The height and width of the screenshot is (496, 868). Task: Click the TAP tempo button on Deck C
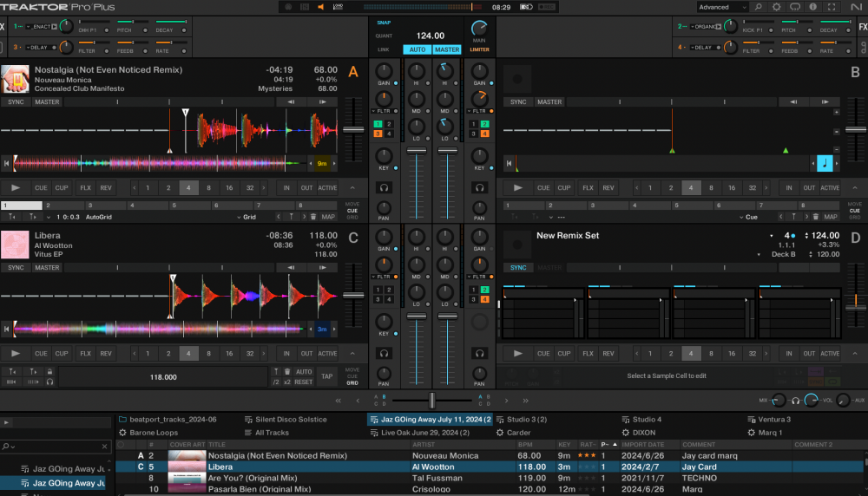pos(326,377)
